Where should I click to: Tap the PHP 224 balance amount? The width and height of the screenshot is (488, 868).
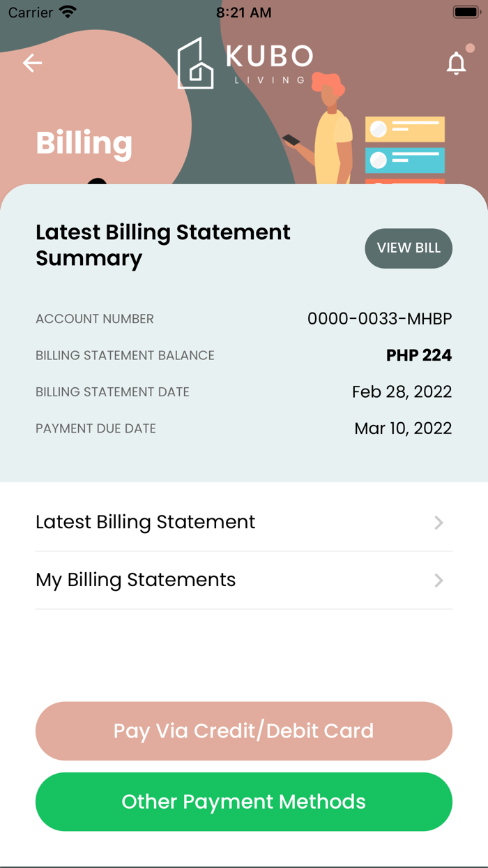point(418,355)
